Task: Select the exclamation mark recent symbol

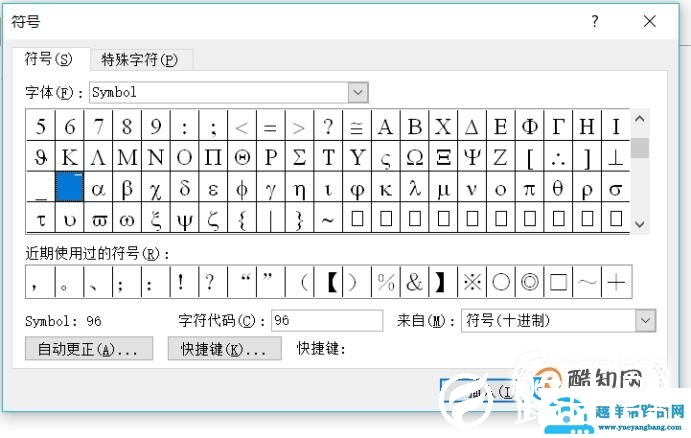Action: click(185, 282)
